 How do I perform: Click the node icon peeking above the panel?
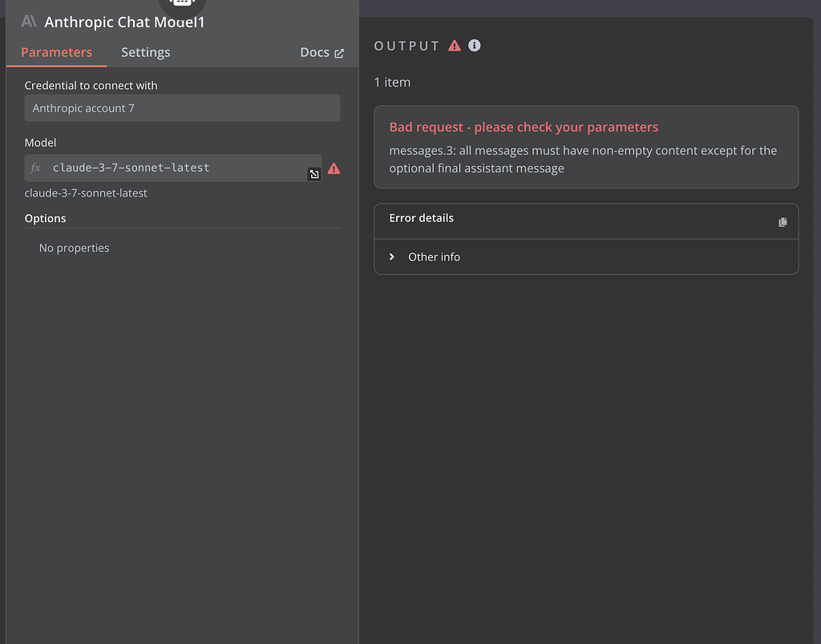tap(183, 5)
